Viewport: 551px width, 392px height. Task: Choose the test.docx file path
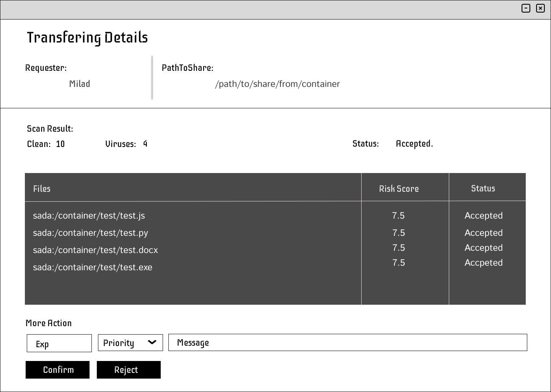point(95,250)
